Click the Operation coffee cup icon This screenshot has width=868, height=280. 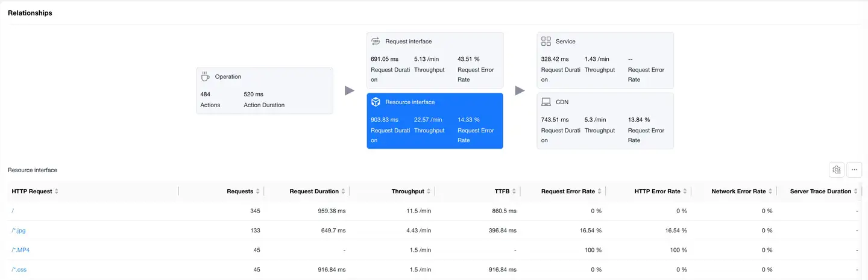coord(205,76)
